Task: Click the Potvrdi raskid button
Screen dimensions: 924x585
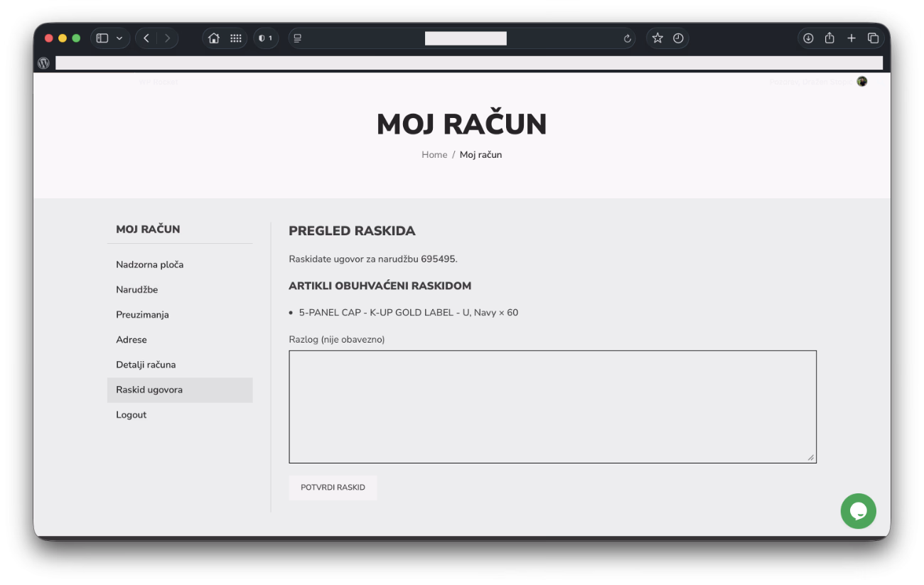Action: (x=333, y=488)
